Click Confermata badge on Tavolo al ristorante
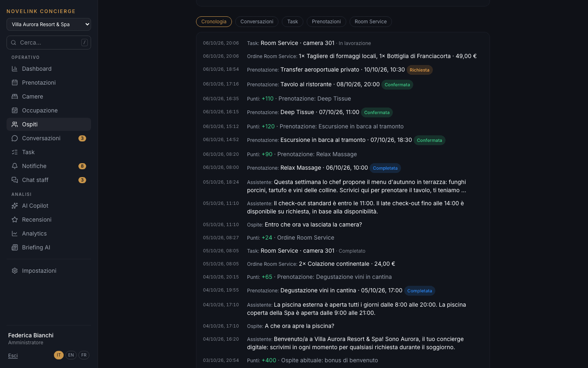This screenshot has width=588, height=368. (397, 85)
